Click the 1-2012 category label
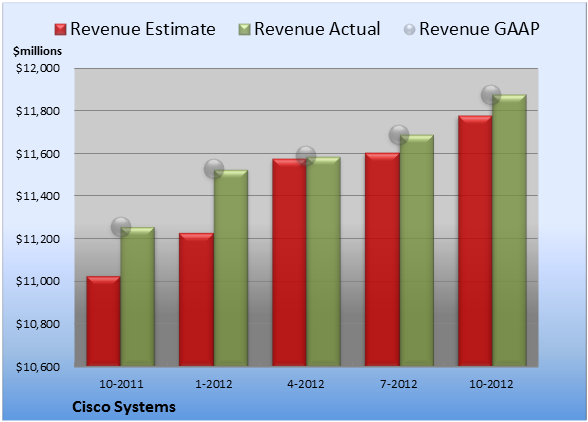 click(x=214, y=384)
